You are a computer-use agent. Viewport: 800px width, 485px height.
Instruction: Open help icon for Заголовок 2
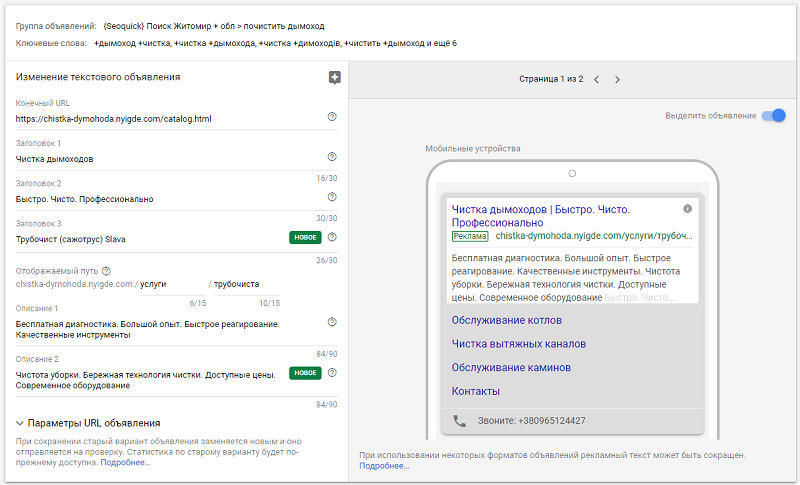332,197
